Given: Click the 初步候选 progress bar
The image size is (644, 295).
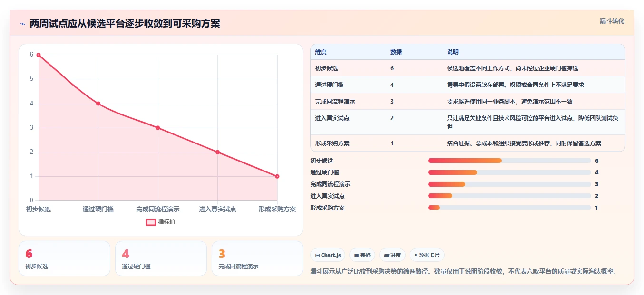Looking at the screenshot, I should (x=509, y=161).
